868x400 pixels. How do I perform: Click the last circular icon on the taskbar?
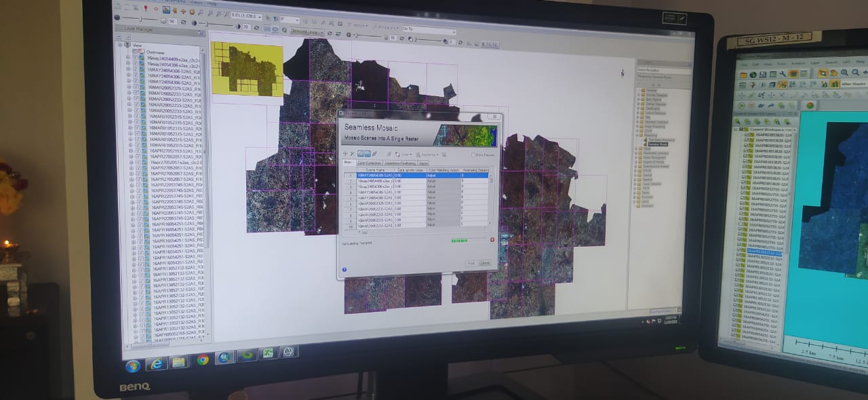pos(288,352)
